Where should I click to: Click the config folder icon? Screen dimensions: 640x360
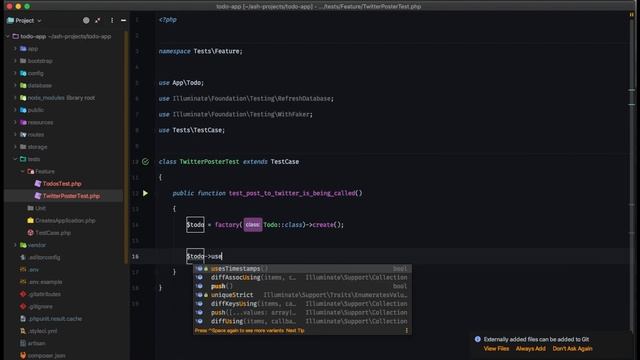pos(23,73)
